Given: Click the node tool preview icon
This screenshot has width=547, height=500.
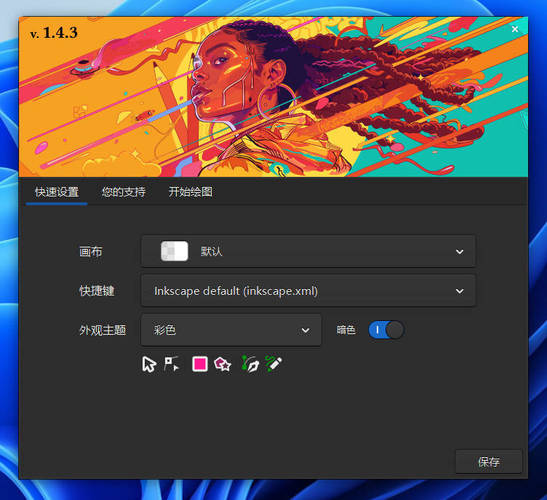Looking at the screenshot, I should pyautogui.click(x=172, y=364).
